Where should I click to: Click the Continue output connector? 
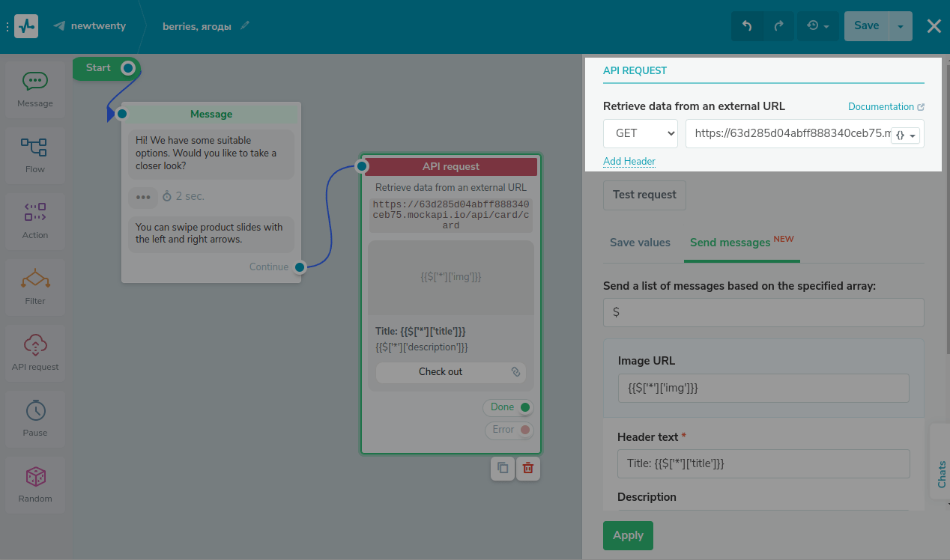(300, 267)
